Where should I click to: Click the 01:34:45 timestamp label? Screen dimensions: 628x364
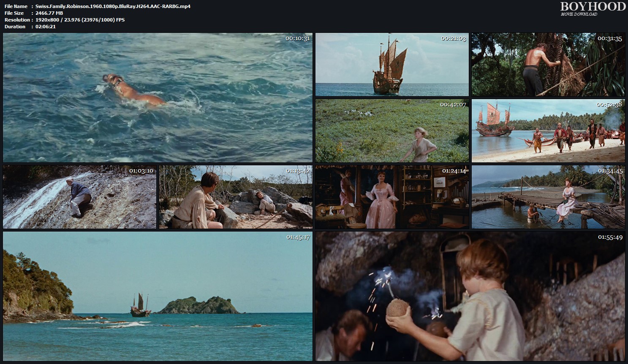click(610, 171)
